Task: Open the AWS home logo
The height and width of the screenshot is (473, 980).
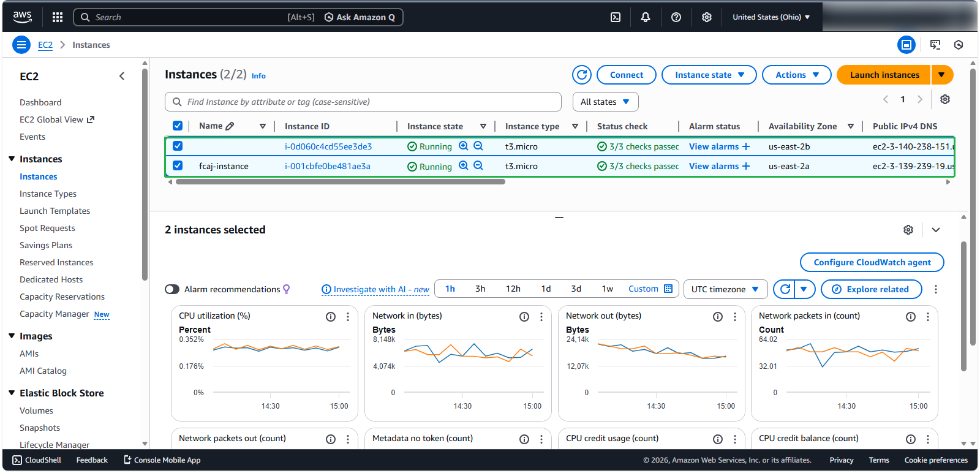Action: [23, 17]
